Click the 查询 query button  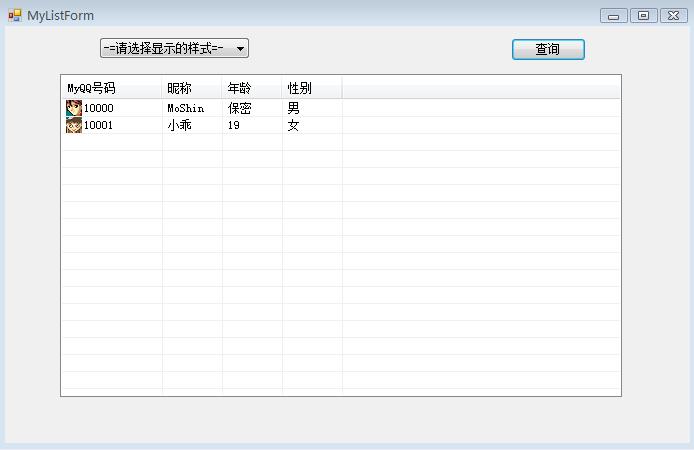pos(548,49)
